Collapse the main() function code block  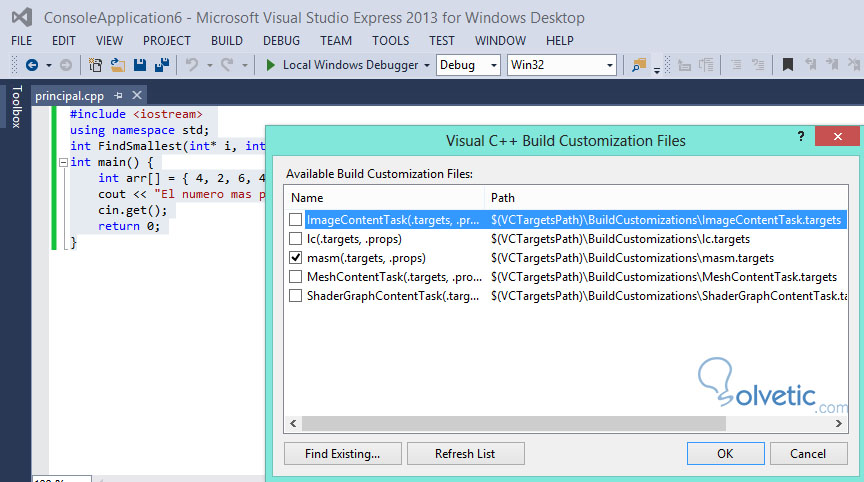point(63,163)
